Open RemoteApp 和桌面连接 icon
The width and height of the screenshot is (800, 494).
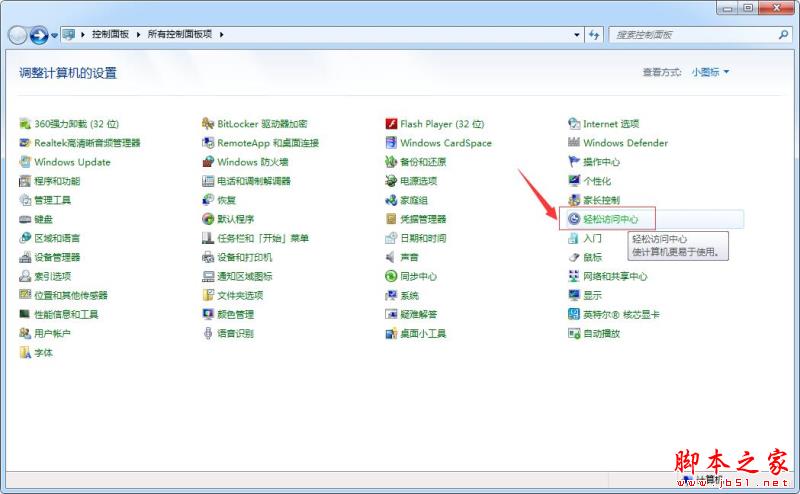(x=208, y=143)
